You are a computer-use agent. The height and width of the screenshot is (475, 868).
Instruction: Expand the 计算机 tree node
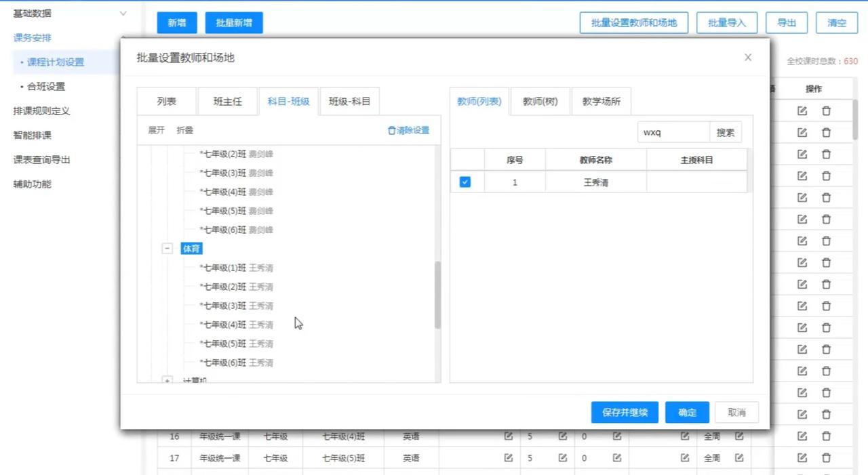coord(167,381)
